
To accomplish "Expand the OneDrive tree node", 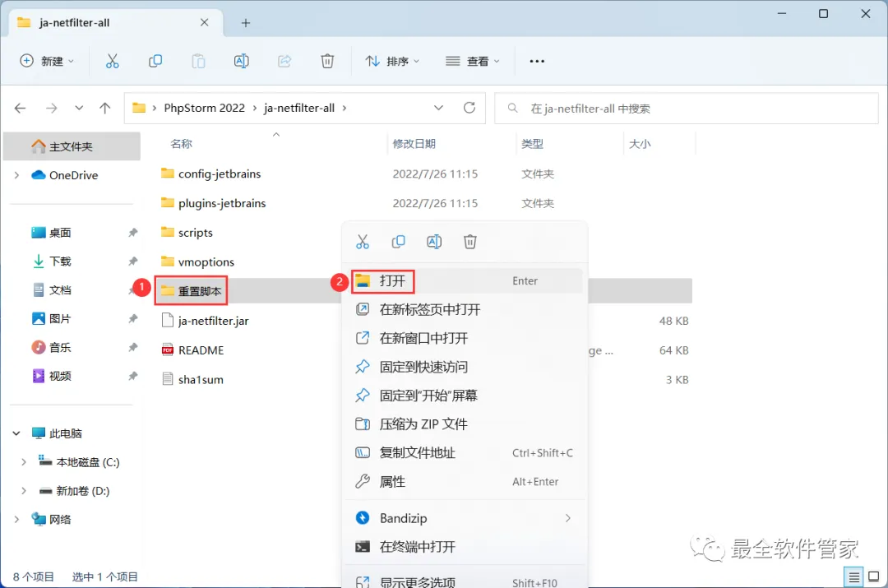I will click(x=16, y=176).
